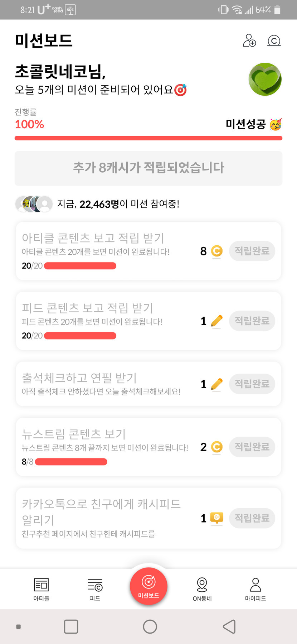Tap 적립완료 button for 아티클 콘텐츠 mission

coord(252,251)
